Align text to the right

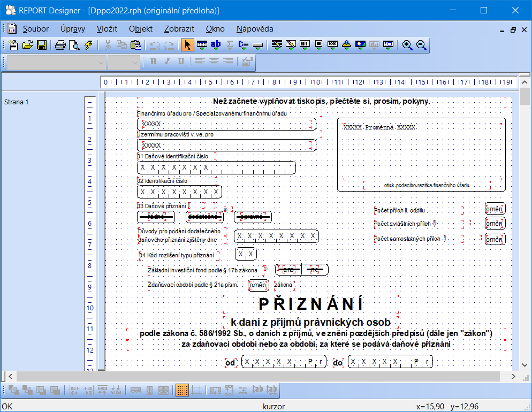[227, 62]
